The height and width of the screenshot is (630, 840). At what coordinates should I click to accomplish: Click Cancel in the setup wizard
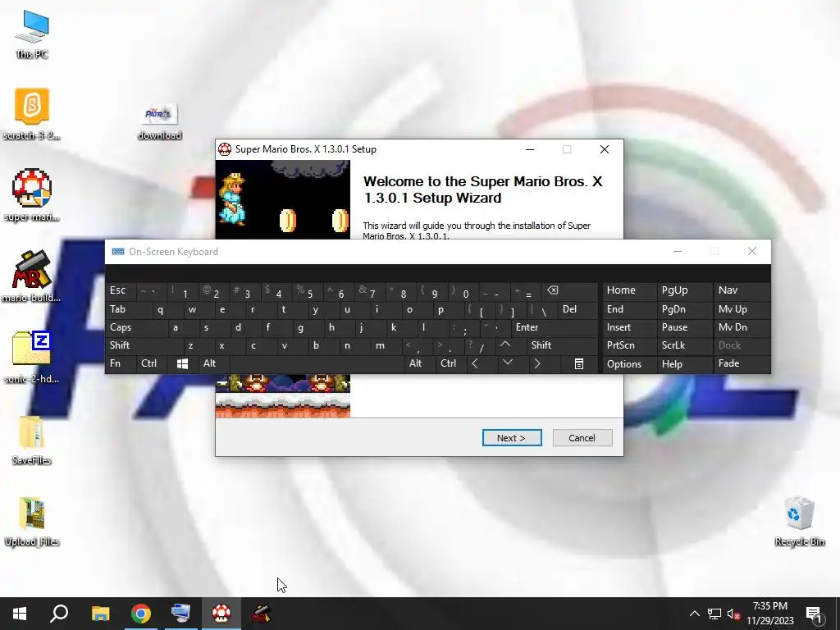tap(582, 438)
